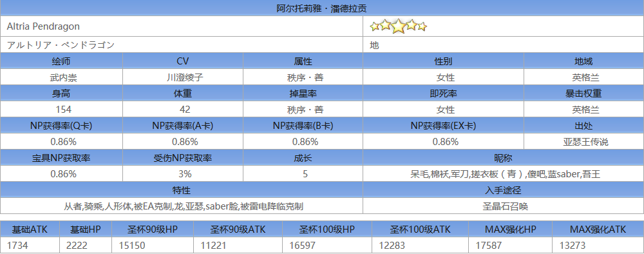Click the 宝具NP获取率 header
The width and height of the screenshot is (644, 254).
coord(61,158)
